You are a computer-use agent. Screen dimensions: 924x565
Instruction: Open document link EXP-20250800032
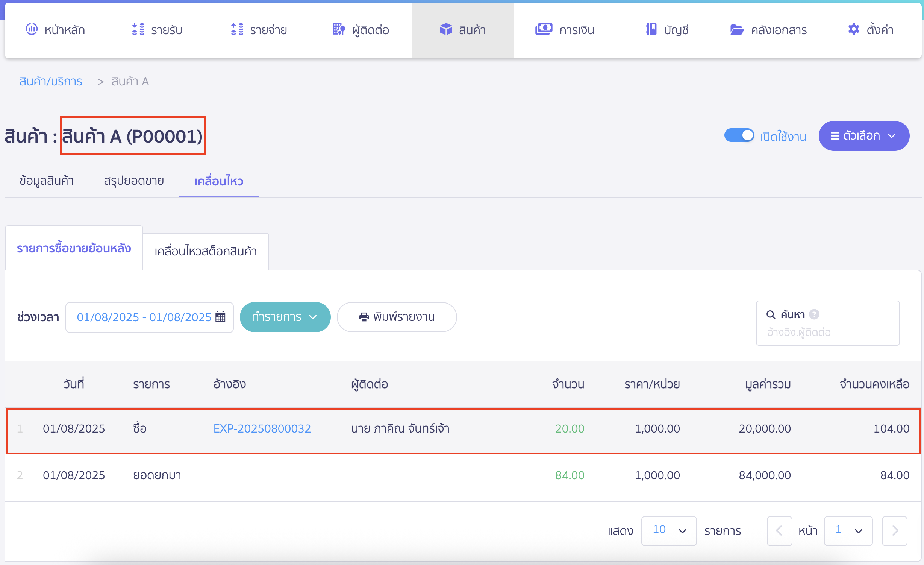(x=262, y=428)
